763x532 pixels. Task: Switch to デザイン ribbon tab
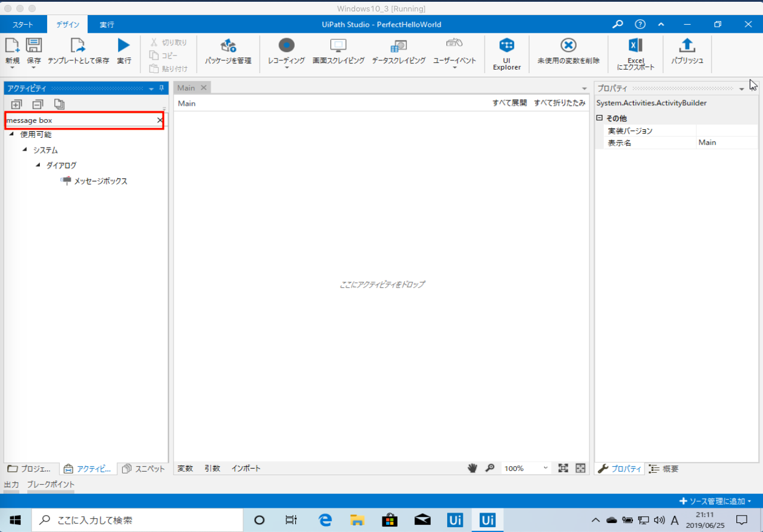click(67, 25)
